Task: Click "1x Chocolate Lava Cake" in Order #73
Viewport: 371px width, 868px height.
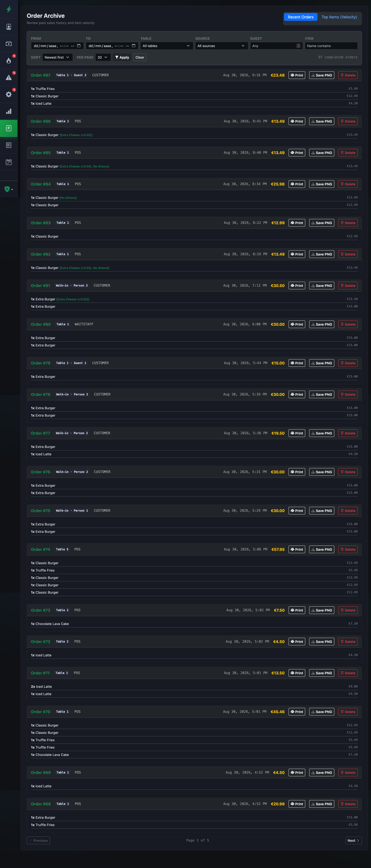Action: 50,624
